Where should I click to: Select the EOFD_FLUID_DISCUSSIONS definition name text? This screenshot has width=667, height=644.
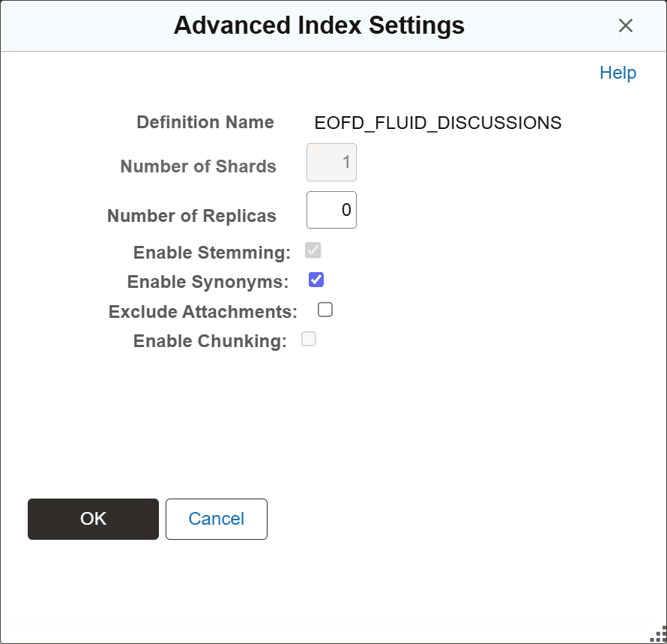pyautogui.click(x=438, y=123)
